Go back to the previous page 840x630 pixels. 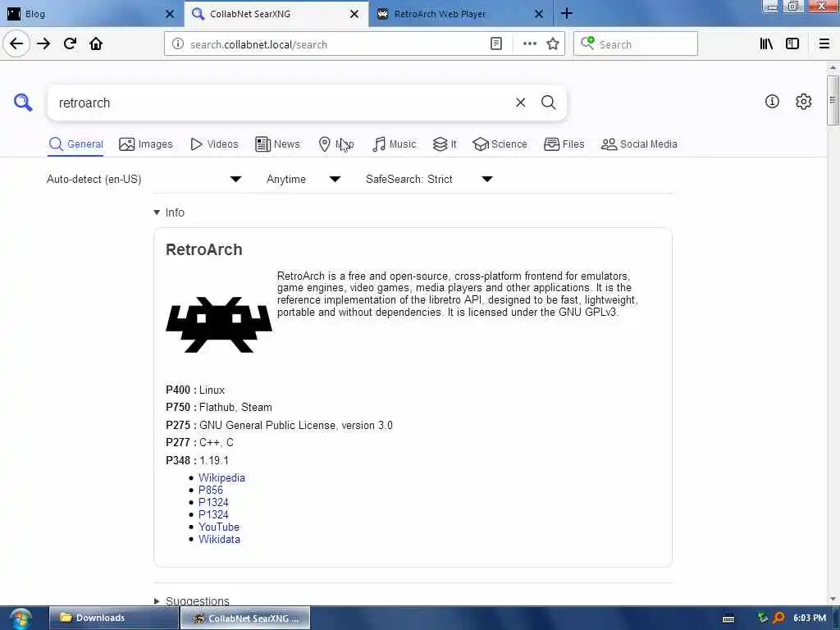click(16, 44)
